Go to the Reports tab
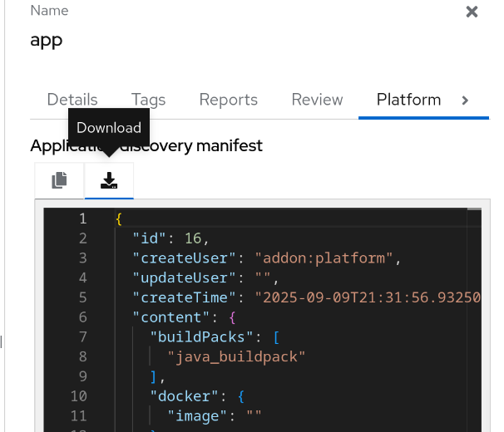This screenshot has width=504, height=432. pos(228,100)
